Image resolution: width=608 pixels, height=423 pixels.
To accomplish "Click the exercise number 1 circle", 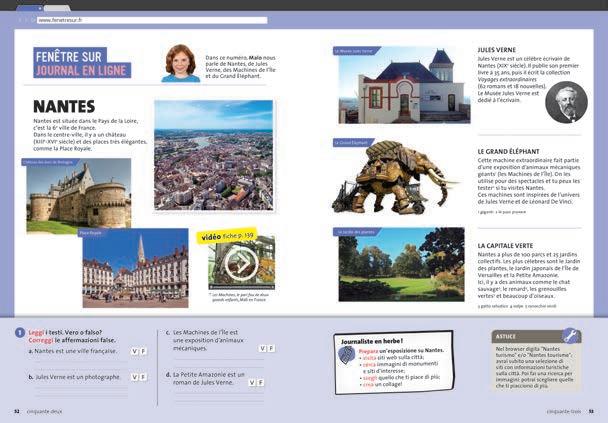I will pos(20,333).
